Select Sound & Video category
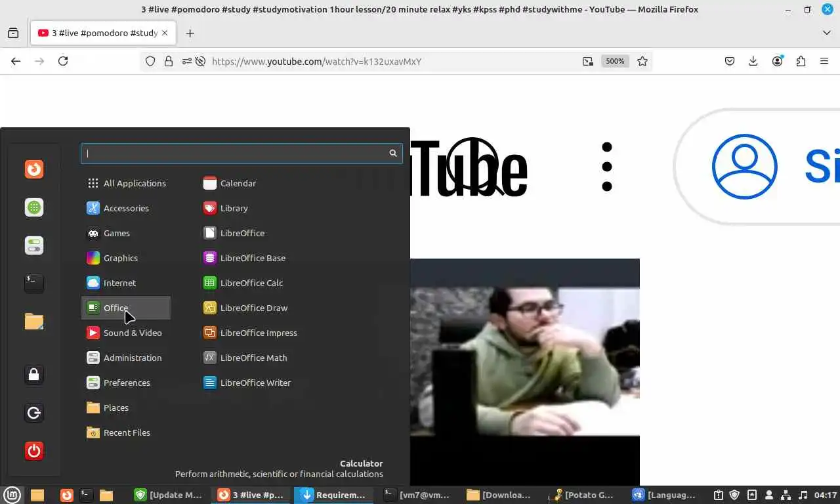This screenshot has height=504, width=840. (125, 333)
